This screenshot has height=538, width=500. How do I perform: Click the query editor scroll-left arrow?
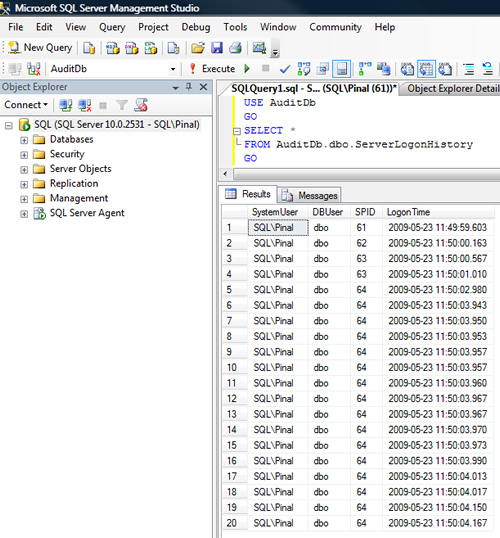pos(225,174)
